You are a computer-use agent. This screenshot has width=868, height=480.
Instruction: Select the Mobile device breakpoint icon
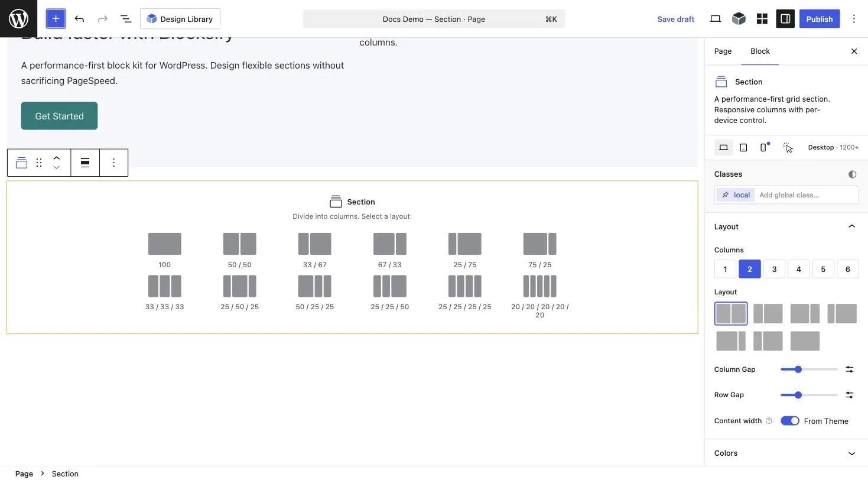pos(763,147)
